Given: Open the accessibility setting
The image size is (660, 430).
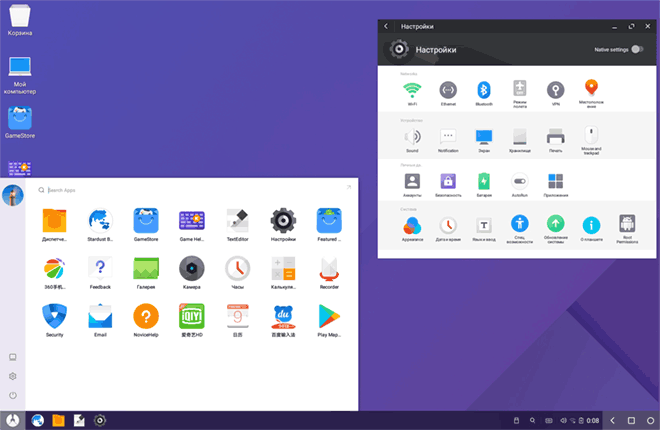Looking at the screenshot, I should click(520, 230).
